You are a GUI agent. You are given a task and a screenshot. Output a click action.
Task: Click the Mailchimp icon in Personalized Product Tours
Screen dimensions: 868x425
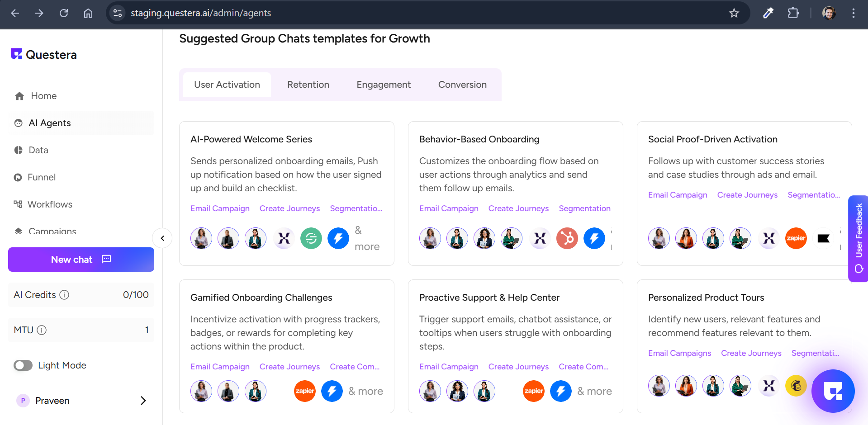[x=796, y=386]
